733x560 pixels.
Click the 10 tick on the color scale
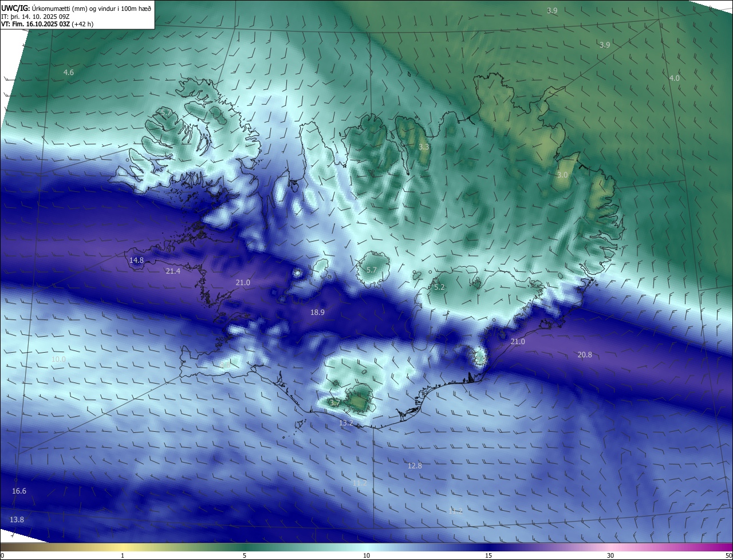[x=366, y=556]
